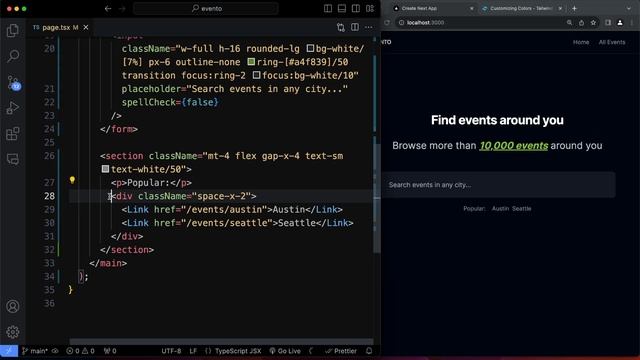Close the page.tsx editor tab
The image size is (640, 360).
pyautogui.click(x=86, y=27)
